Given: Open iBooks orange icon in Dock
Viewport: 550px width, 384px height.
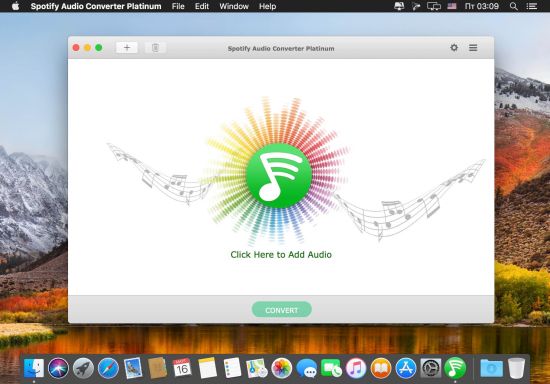Looking at the screenshot, I should (381, 368).
